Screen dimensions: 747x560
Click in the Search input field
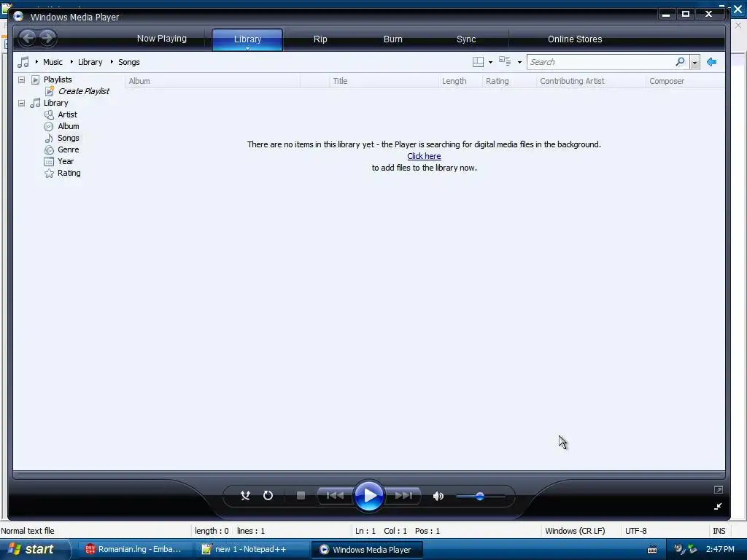point(601,62)
